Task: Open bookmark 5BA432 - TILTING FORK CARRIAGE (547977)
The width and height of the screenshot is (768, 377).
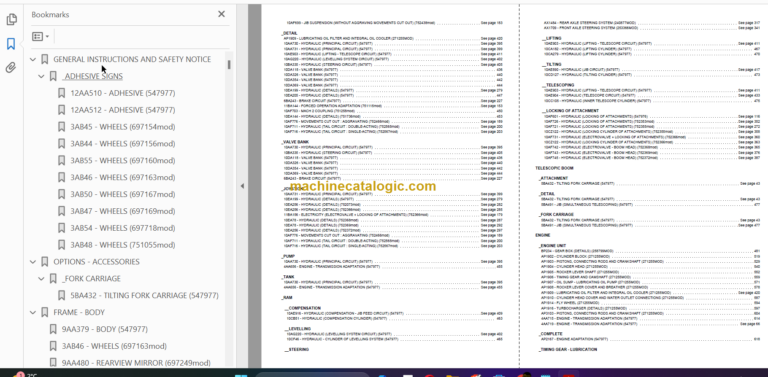Action: 144,296
